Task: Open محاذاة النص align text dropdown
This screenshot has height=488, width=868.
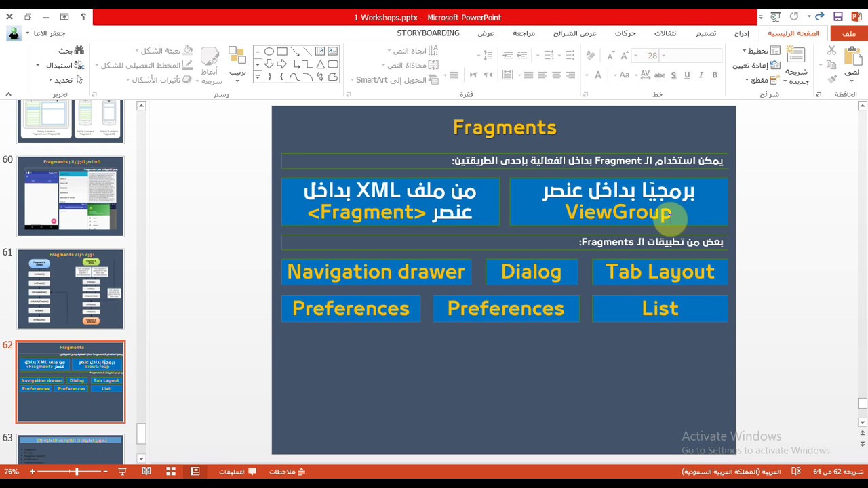Action: pos(410,65)
